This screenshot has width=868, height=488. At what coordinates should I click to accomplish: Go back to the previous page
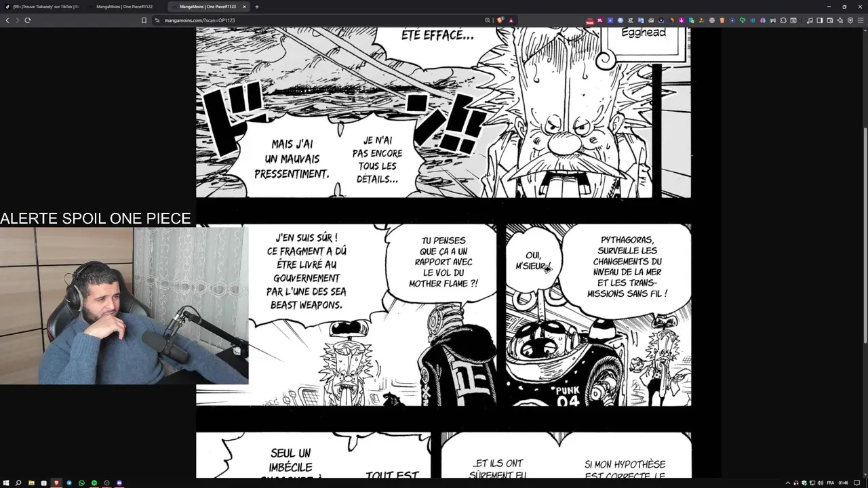7,20
